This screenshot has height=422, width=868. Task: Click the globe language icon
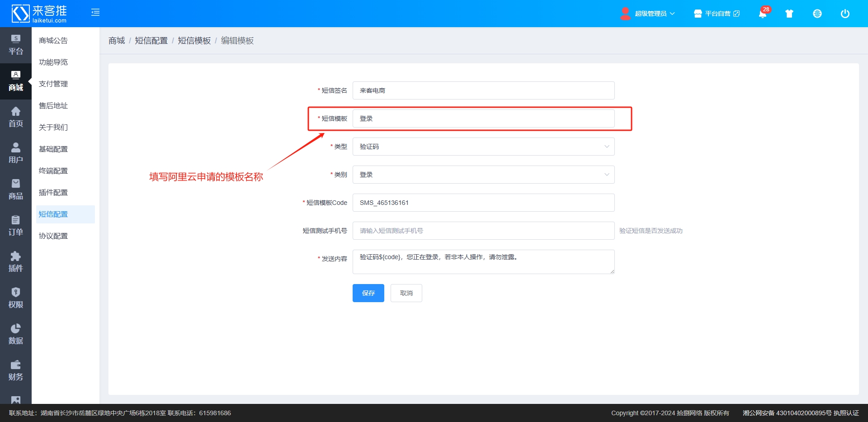(x=817, y=14)
